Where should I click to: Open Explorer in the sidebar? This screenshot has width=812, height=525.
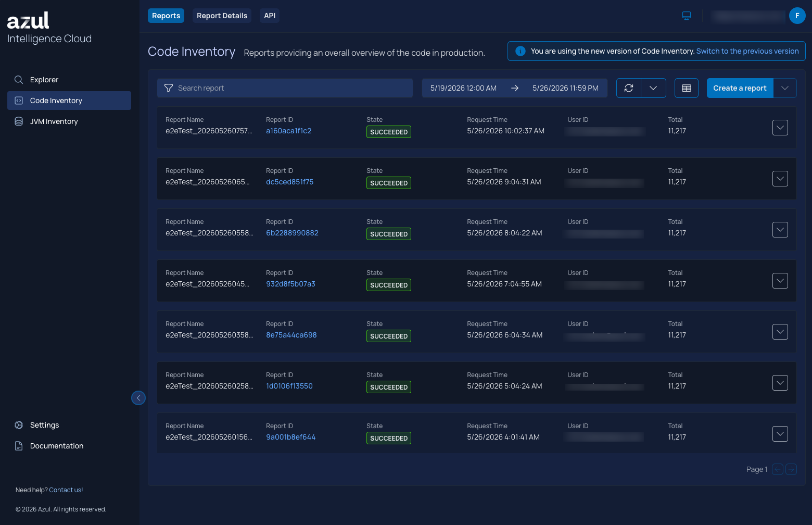(69, 80)
